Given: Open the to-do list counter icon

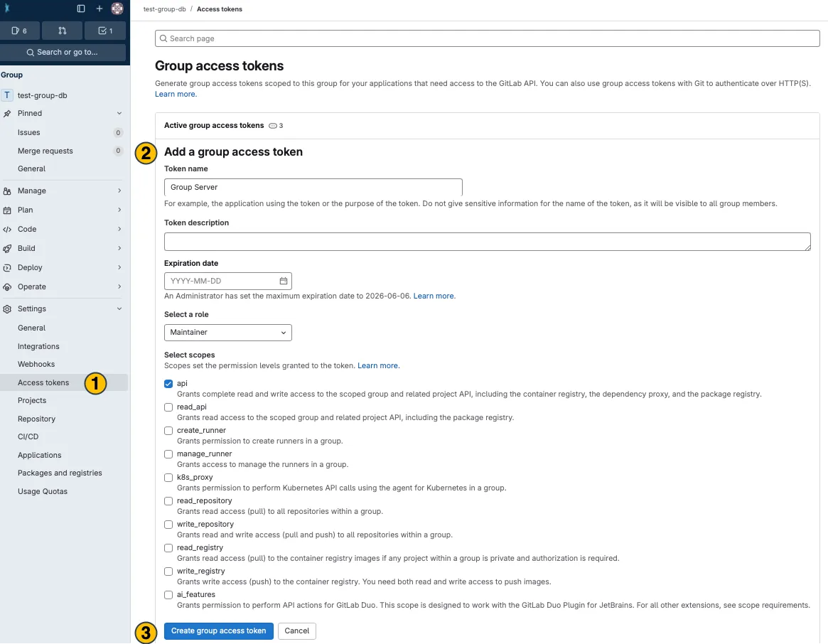Looking at the screenshot, I should tap(105, 31).
